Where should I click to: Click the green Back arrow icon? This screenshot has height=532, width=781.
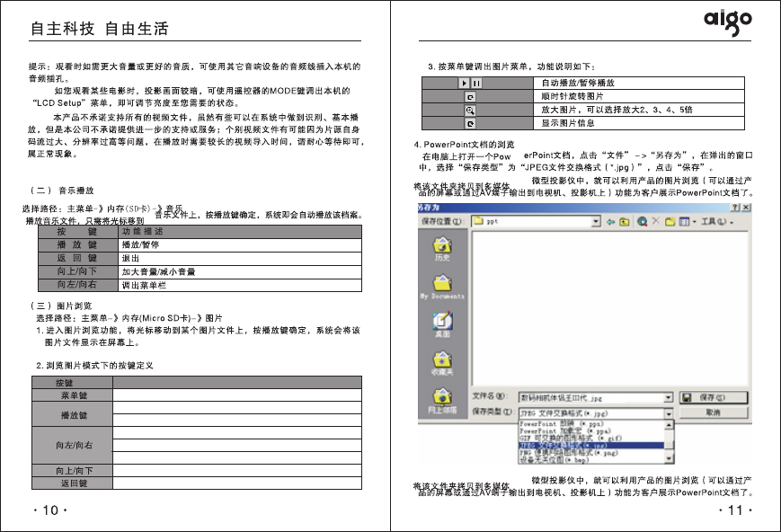click(610, 222)
